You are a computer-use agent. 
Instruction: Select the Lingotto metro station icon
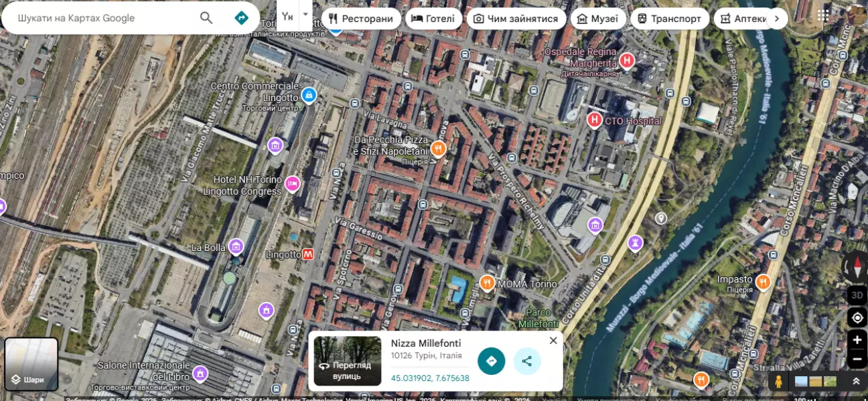coord(308,254)
